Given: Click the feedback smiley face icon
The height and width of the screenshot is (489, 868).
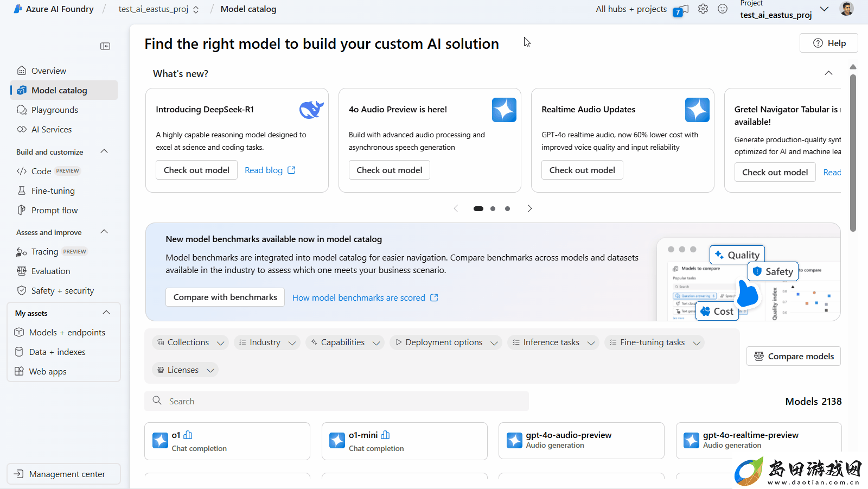Looking at the screenshot, I should point(723,9).
